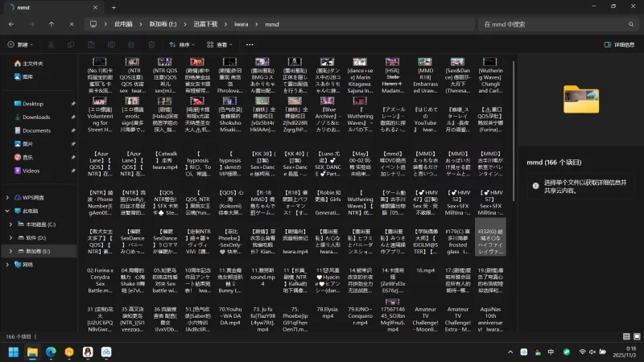Viewport: 644px width, 362px height.
Task: Click the Back navigation arrow
Action: (x=11, y=24)
